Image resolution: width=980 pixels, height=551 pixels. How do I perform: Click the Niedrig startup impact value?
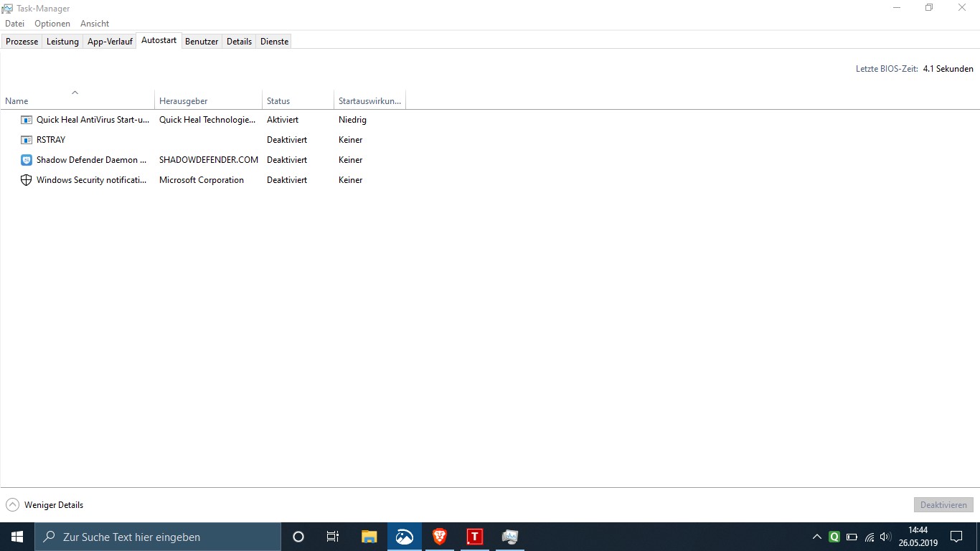tap(352, 120)
